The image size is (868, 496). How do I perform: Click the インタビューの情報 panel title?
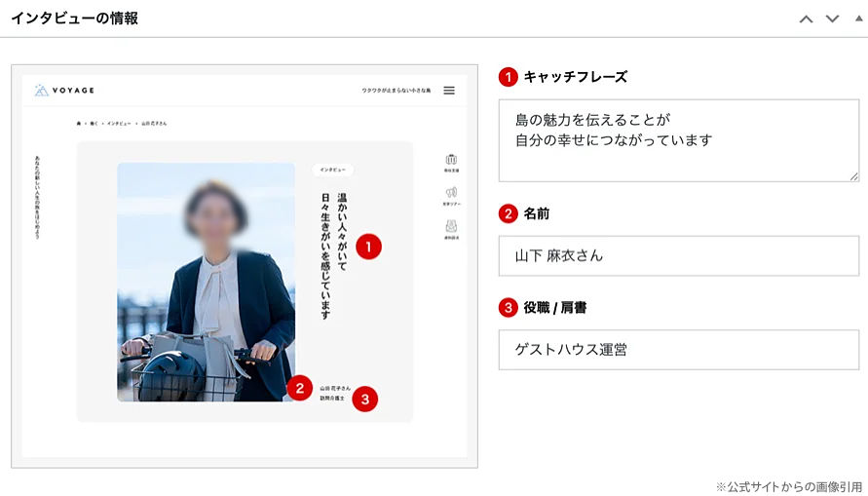click(x=74, y=19)
